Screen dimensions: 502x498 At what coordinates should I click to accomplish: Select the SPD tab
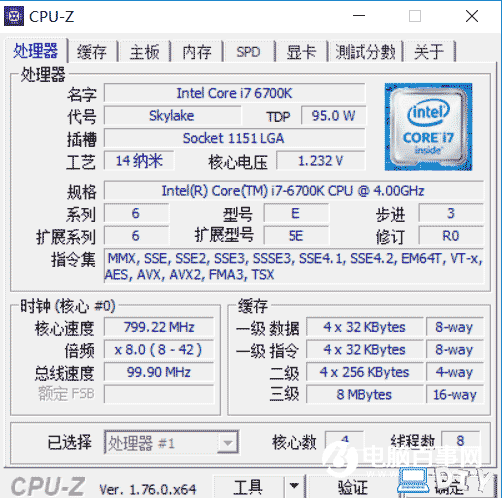249,52
